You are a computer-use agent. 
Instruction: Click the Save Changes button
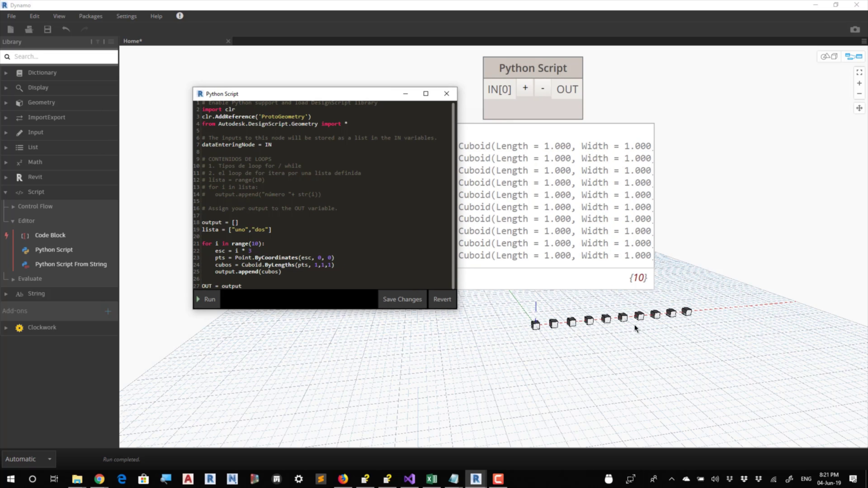pos(402,299)
